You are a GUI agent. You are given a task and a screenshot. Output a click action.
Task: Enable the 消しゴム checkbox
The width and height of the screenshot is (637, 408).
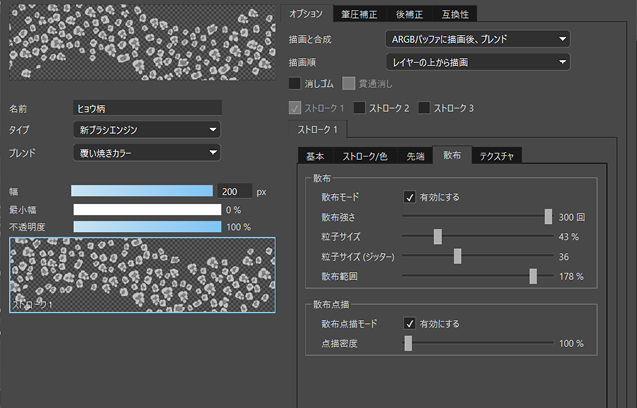(x=294, y=84)
